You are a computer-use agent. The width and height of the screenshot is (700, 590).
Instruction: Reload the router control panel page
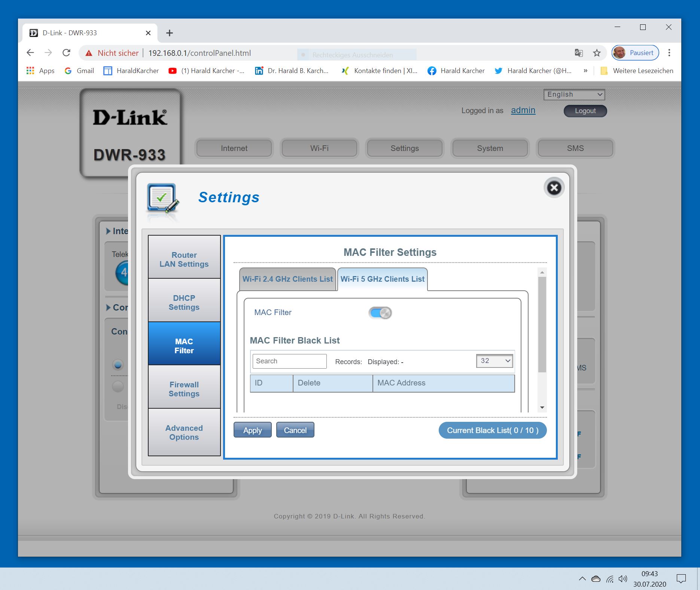(66, 53)
